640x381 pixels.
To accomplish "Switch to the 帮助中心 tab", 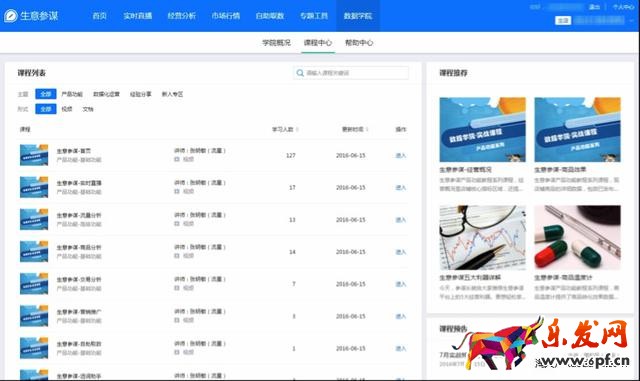I will click(359, 42).
